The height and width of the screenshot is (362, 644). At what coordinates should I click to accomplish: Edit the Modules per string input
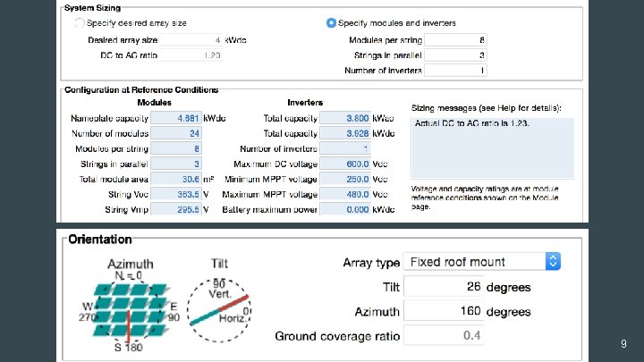(x=455, y=39)
